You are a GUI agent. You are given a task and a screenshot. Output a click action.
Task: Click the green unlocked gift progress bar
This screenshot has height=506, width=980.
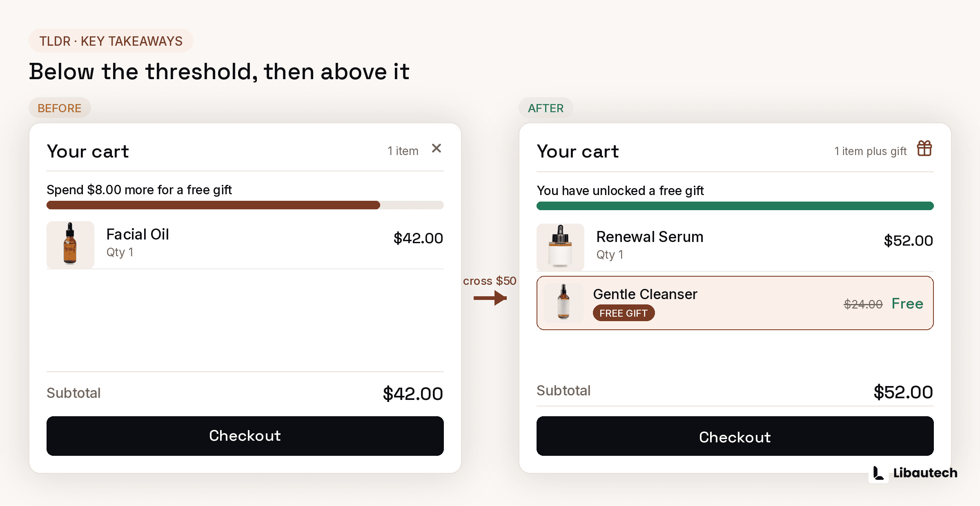(735, 206)
